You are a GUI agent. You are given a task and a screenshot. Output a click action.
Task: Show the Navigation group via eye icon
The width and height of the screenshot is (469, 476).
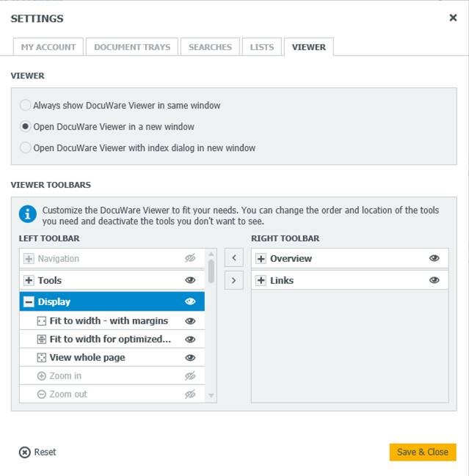(x=190, y=258)
